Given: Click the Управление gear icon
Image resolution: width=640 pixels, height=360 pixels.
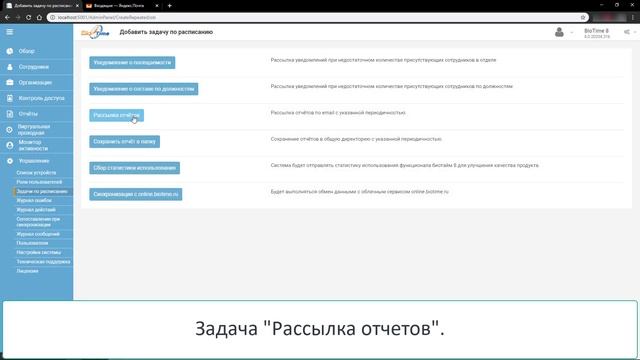Looking at the screenshot, I should (x=10, y=161).
